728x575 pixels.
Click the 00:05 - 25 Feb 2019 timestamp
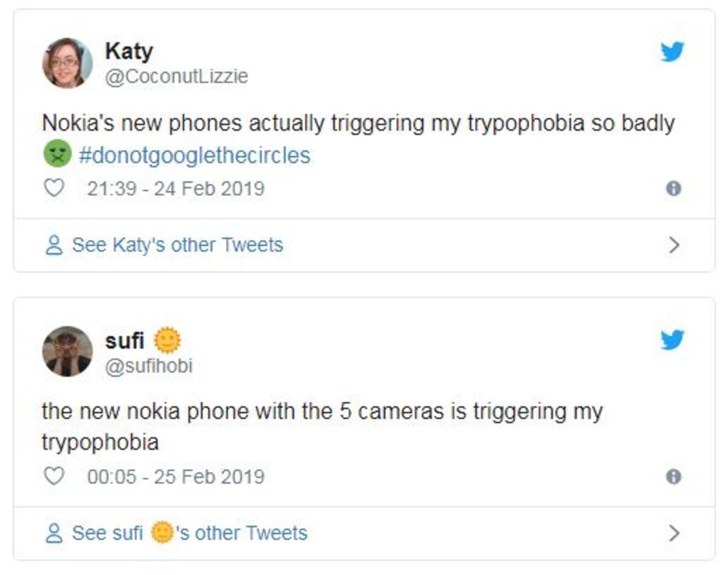[x=176, y=477]
